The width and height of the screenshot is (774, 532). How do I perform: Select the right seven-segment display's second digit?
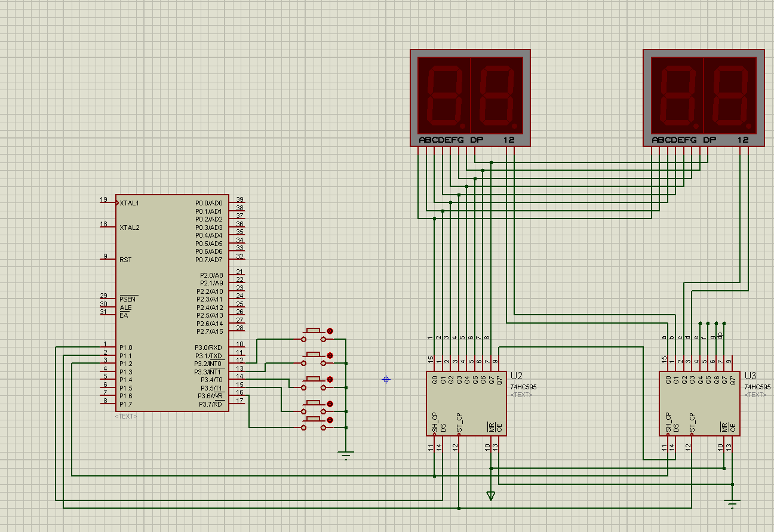730,95
